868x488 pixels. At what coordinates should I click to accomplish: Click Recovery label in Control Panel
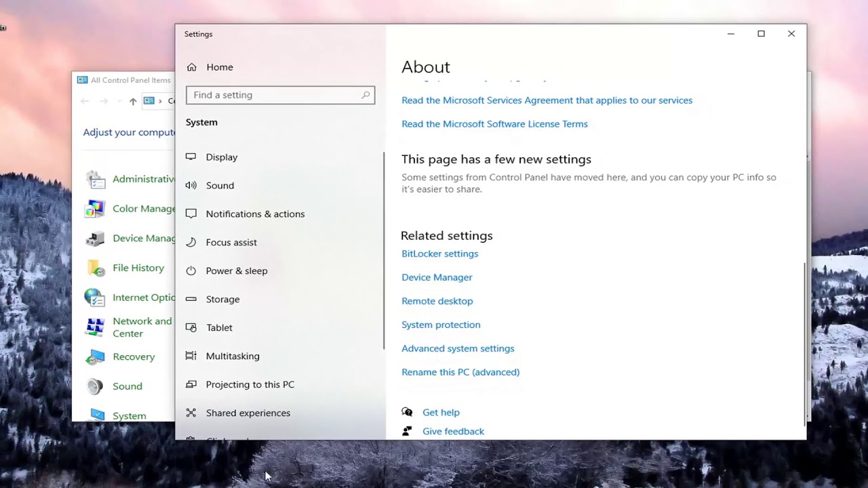[134, 357]
